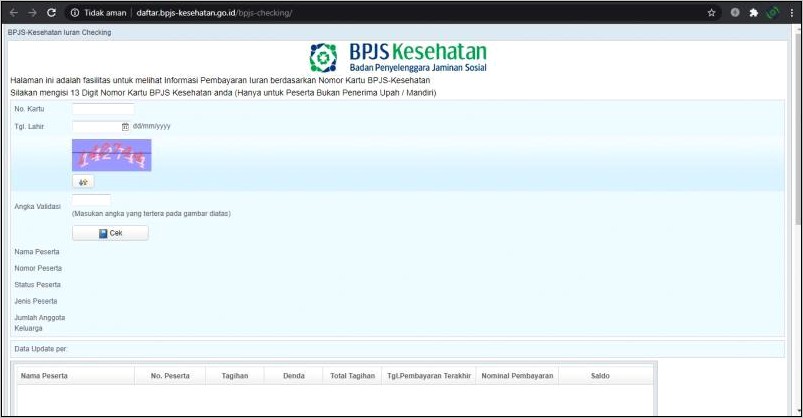Click the 'Masukan angka yang tertera' hint text
This screenshot has width=803, height=418.
point(151,214)
